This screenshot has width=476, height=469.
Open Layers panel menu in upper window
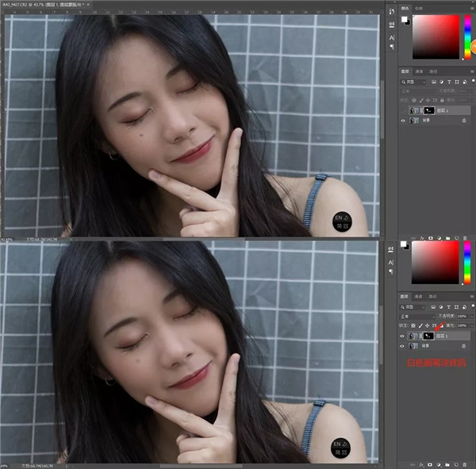472,71
